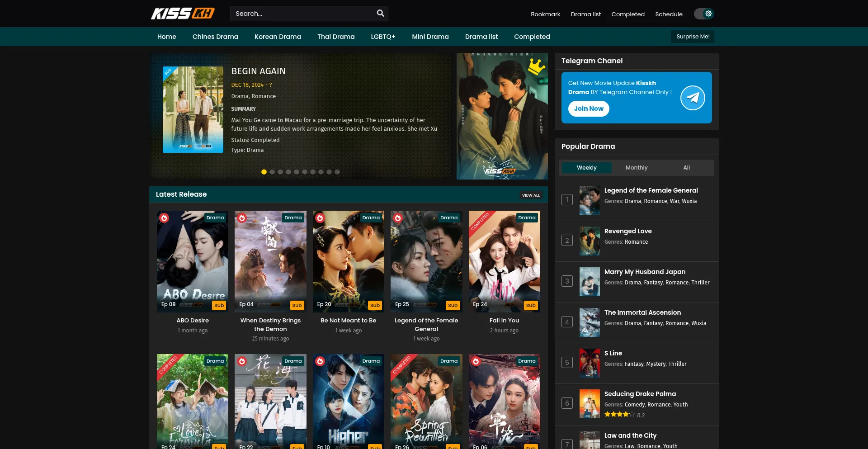The height and width of the screenshot is (449, 868).
Task: Open the LGBTQ+ menu
Action: pos(383,37)
